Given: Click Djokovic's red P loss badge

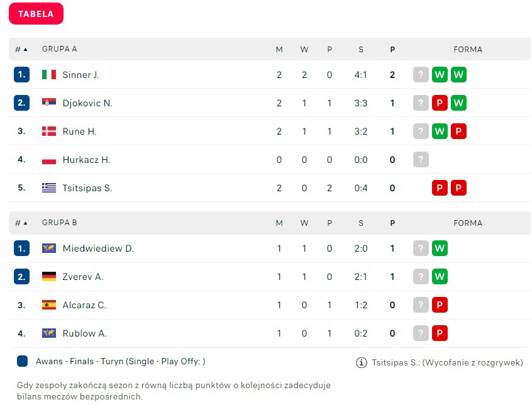Looking at the screenshot, I should click(440, 103).
